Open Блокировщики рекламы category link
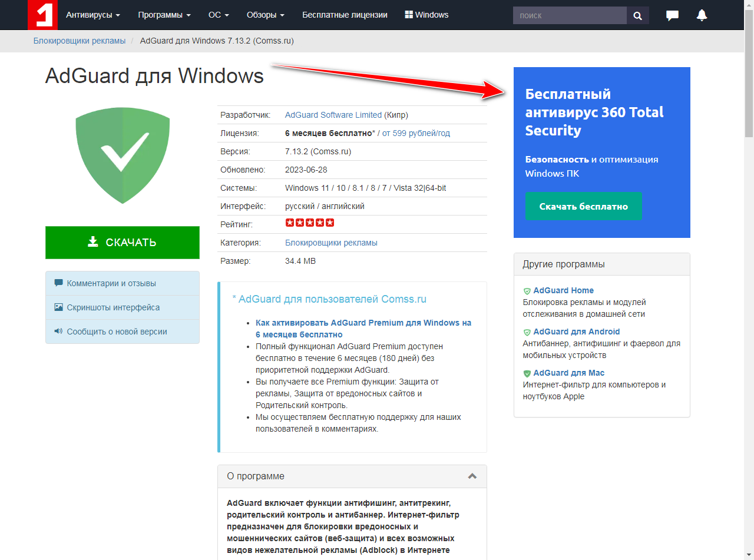The height and width of the screenshot is (560, 754). pos(331,243)
